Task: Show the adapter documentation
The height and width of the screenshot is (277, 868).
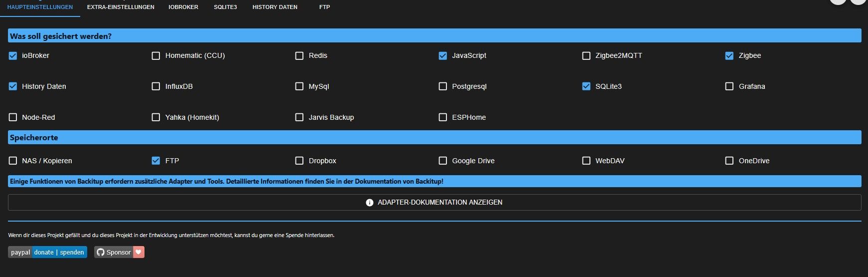Action: coord(434,202)
